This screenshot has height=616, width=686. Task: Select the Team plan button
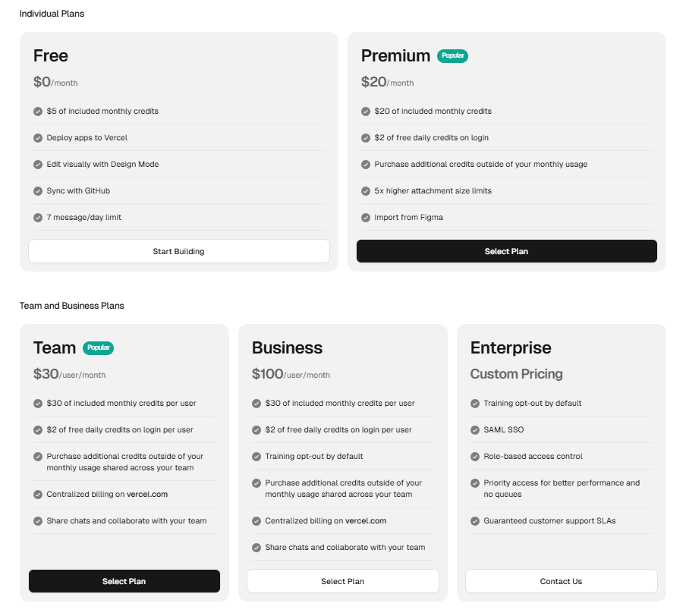tap(124, 581)
